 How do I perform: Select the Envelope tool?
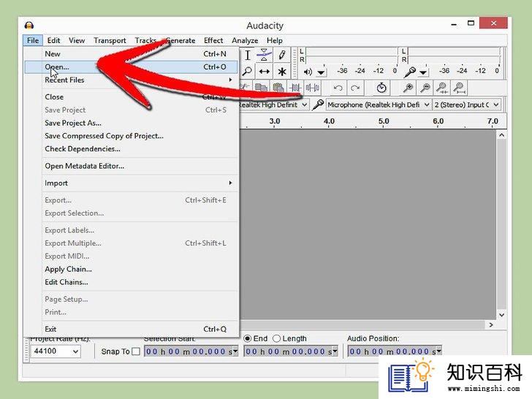tap(265, 55)
